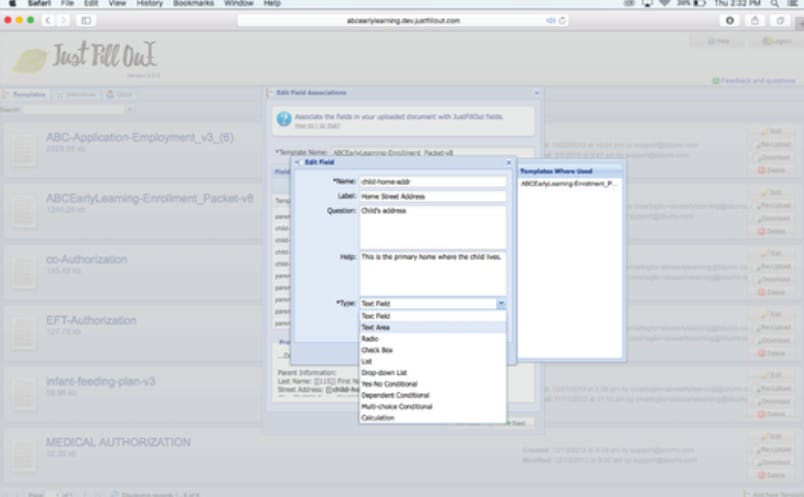Click the Next button in Field Associations
This screenshot has width=804, height=497.
[517, 423]
